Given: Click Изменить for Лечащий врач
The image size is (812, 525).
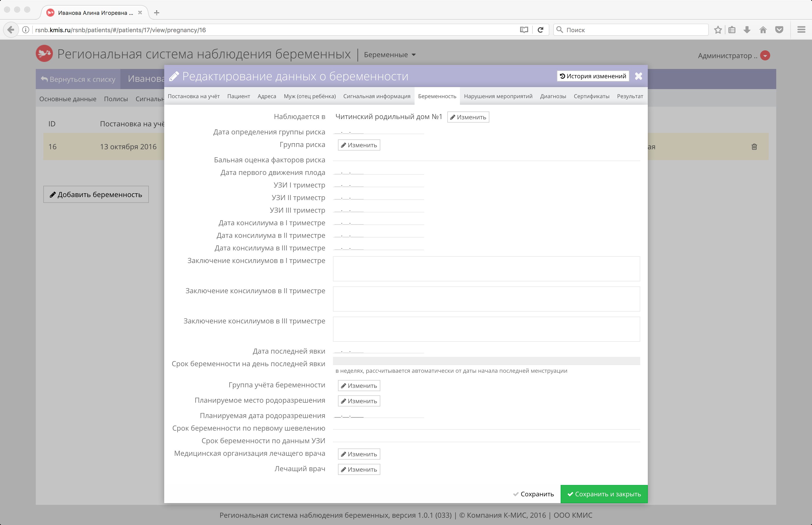Looking at the screenshot, I should click(359, 469).
